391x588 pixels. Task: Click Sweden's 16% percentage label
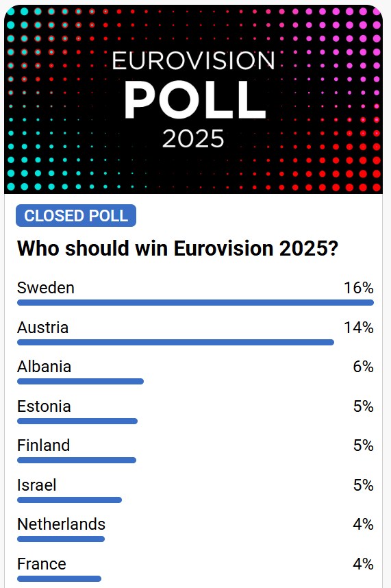tap(359, 288)
